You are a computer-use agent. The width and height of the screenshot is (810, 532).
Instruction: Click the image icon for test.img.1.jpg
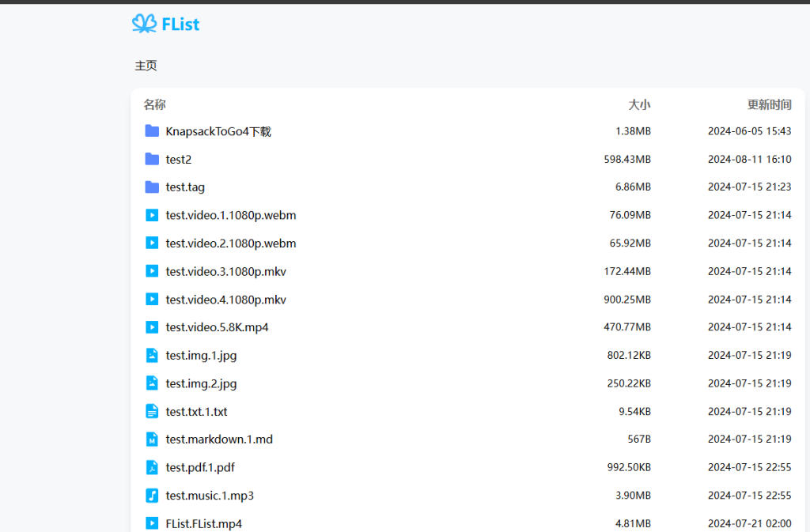(x=152, y=356)
